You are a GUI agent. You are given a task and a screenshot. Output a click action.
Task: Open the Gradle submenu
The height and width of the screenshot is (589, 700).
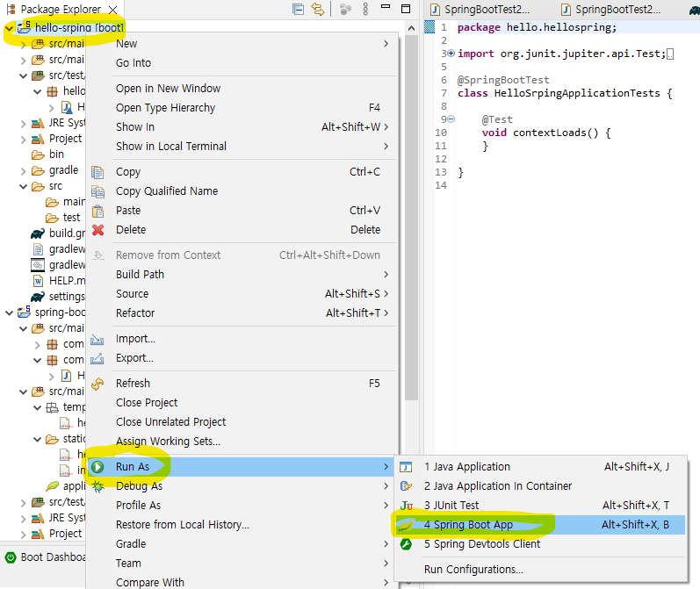coord(242,544)
